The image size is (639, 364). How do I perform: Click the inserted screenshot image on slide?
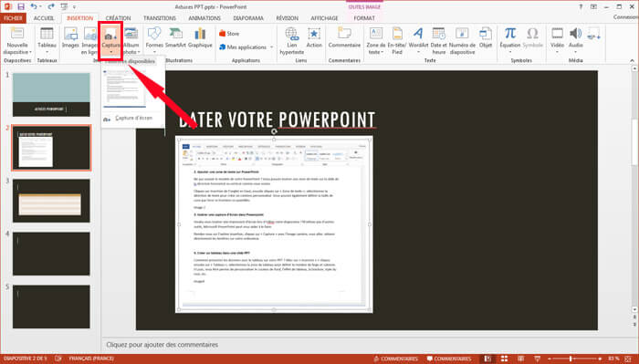coord(274,224)
